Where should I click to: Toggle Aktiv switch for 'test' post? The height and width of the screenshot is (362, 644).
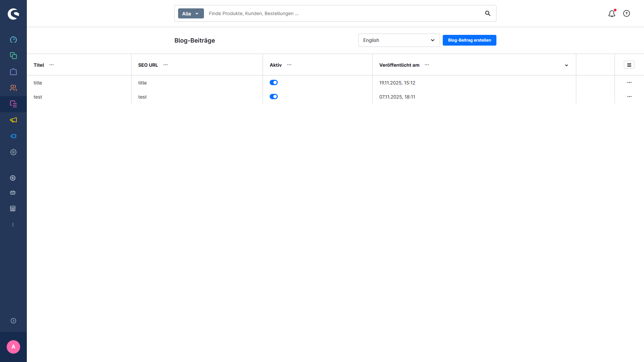pyautogui.click(x=274, y=97)
